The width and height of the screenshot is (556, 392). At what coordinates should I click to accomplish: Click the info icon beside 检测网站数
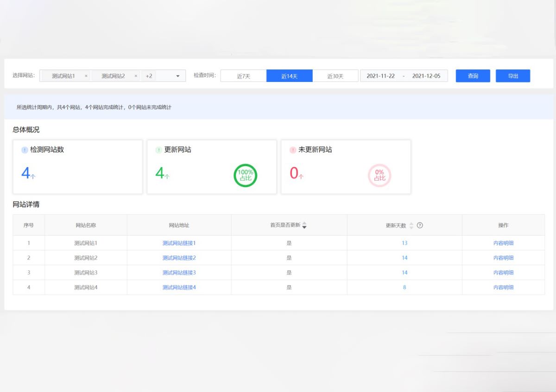coord(25,150)
